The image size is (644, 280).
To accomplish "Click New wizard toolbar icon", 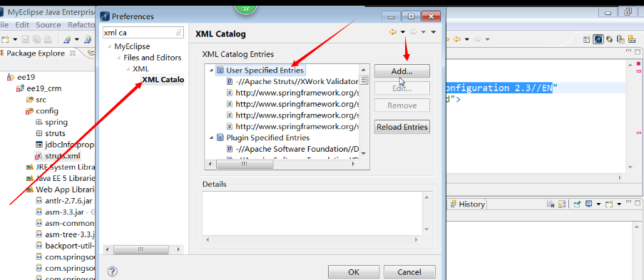I will click(6, 39).
